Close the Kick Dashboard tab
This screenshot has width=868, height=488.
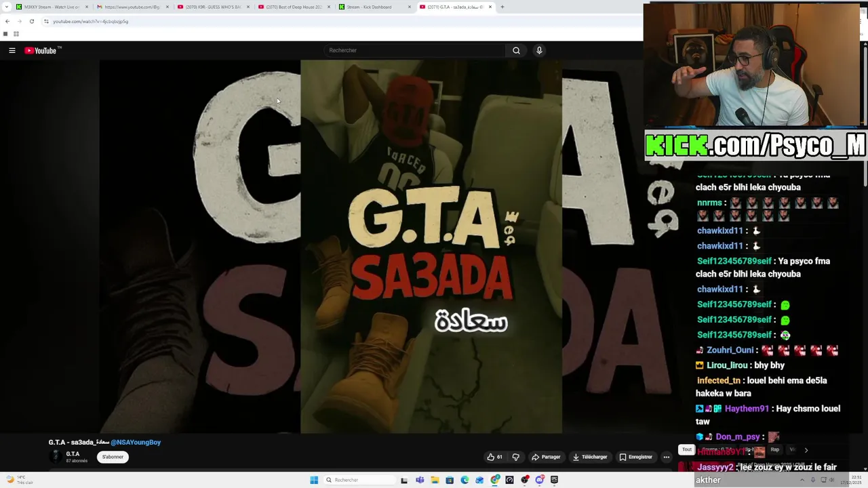tap(410, 7)
